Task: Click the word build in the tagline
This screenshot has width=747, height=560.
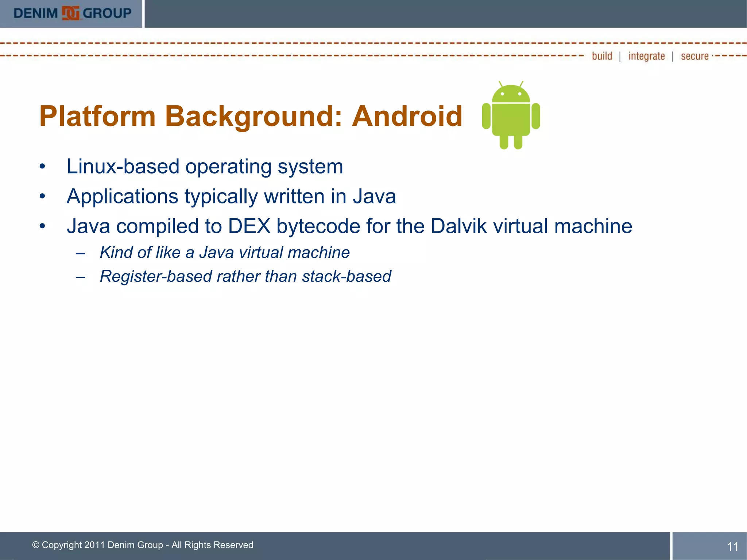Action: click(x=602, y=56)
